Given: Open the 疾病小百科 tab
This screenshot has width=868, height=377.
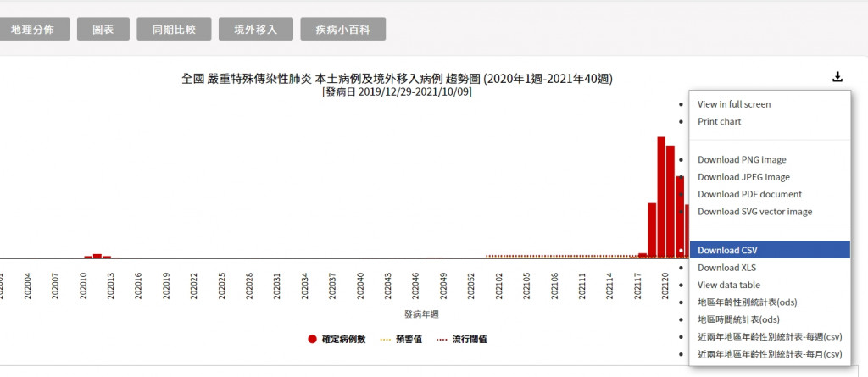Looking at the screenshot, I should tap(343, 30).
